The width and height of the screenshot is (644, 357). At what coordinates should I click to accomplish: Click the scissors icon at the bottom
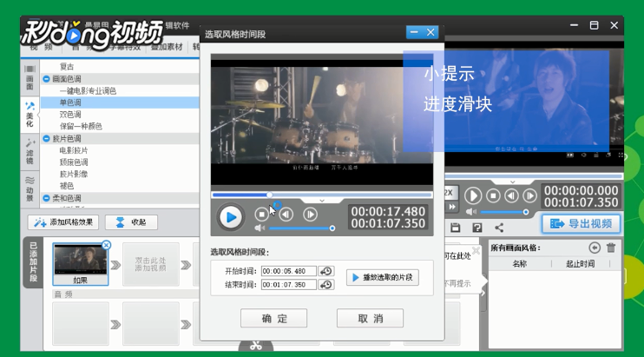pyautogui.click(x=256, y=346)
